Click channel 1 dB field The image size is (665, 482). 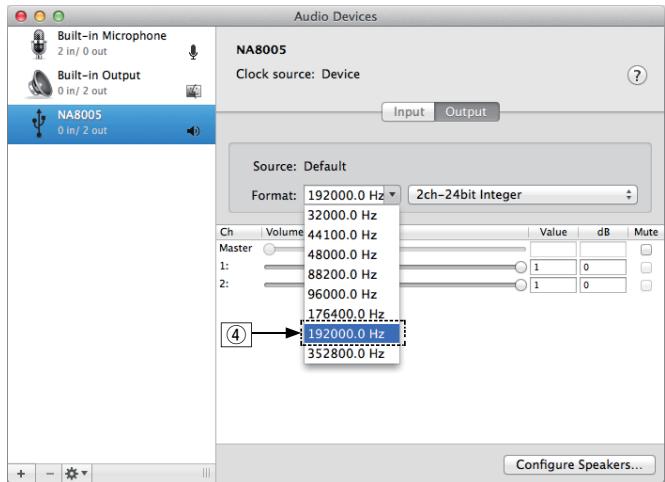point(603,267)
